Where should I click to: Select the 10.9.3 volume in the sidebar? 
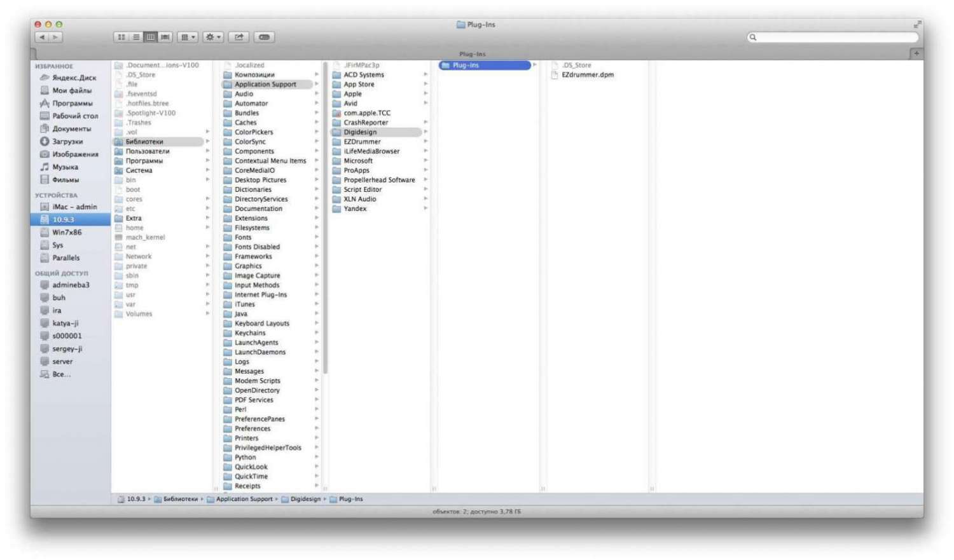click(71, 219)
